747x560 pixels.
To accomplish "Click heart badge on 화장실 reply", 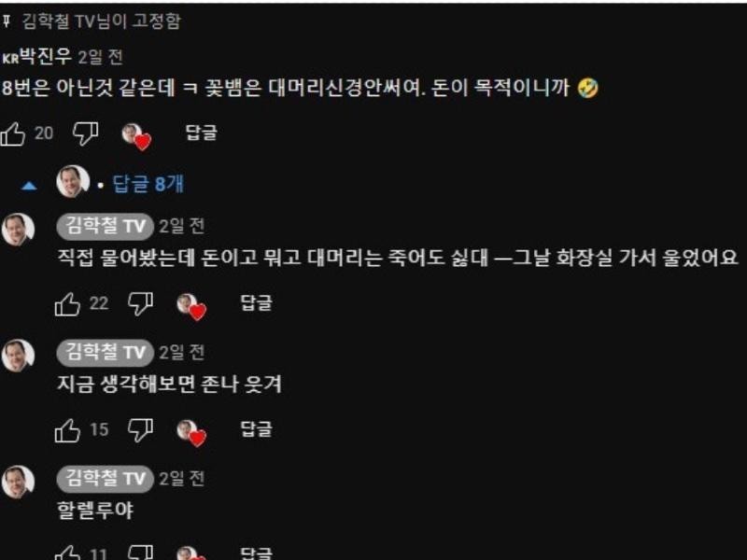I will coord(191,307).
